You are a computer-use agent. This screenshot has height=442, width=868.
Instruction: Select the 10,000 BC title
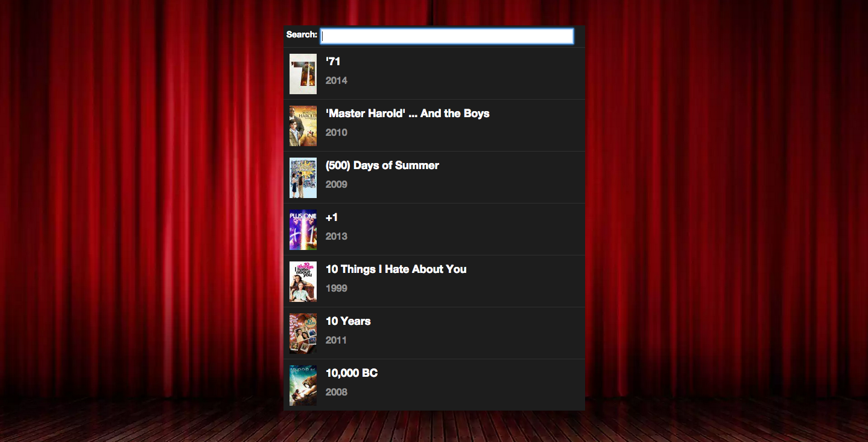(351, 373)
